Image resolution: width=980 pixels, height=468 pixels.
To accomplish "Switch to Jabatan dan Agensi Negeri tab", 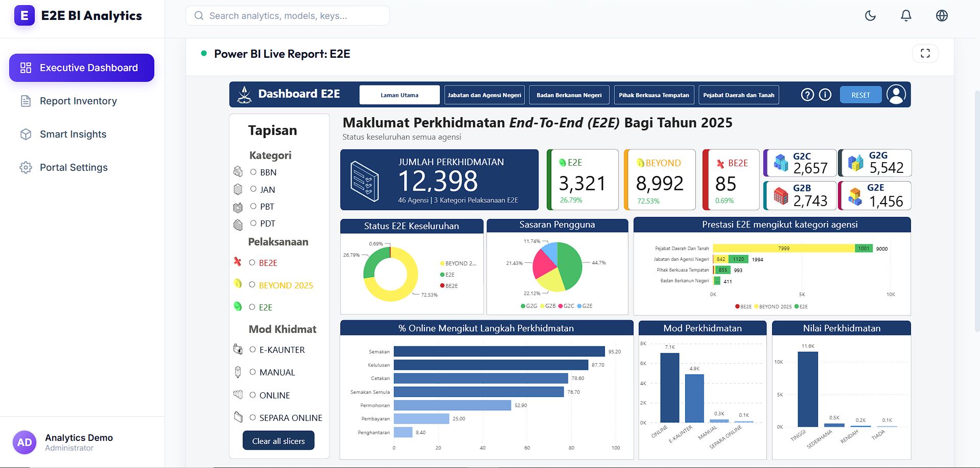I will pyautogui.click(x=484, y=95).
